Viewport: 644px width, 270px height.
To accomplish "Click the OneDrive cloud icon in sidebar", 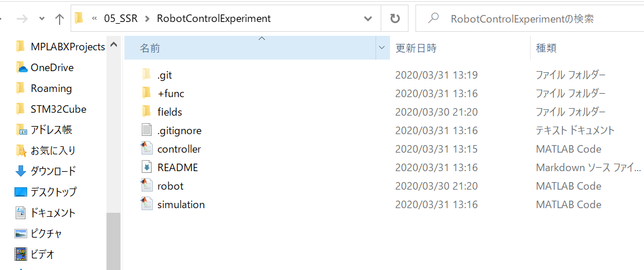I will [21, 68].
